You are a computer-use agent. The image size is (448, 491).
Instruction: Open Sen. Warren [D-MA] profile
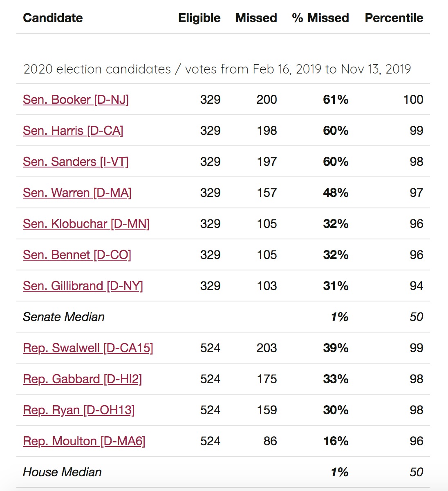point(77,192)
